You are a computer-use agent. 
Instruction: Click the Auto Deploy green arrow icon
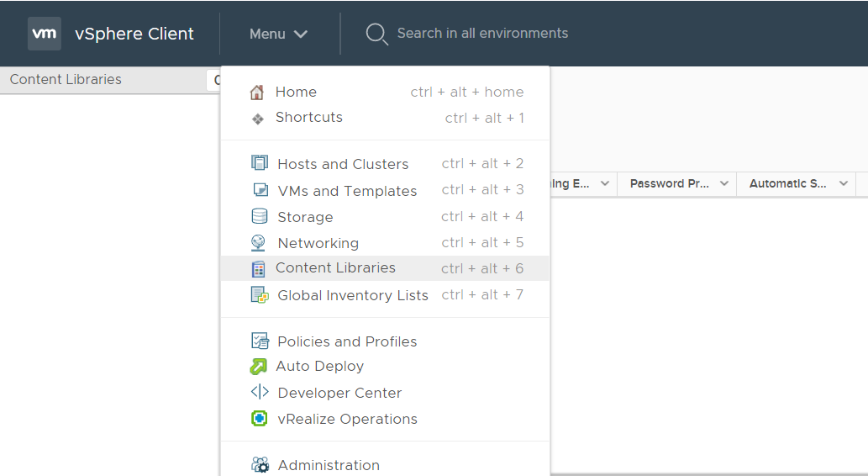(259, 366)
